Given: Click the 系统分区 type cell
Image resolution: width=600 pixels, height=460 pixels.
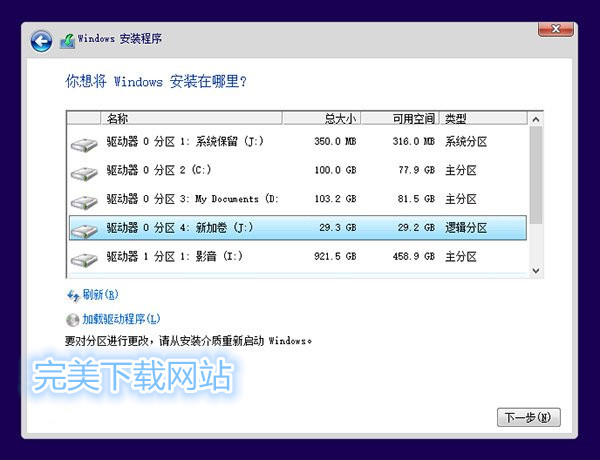Looking at the screenshot, I should click(x=466, y=142).
